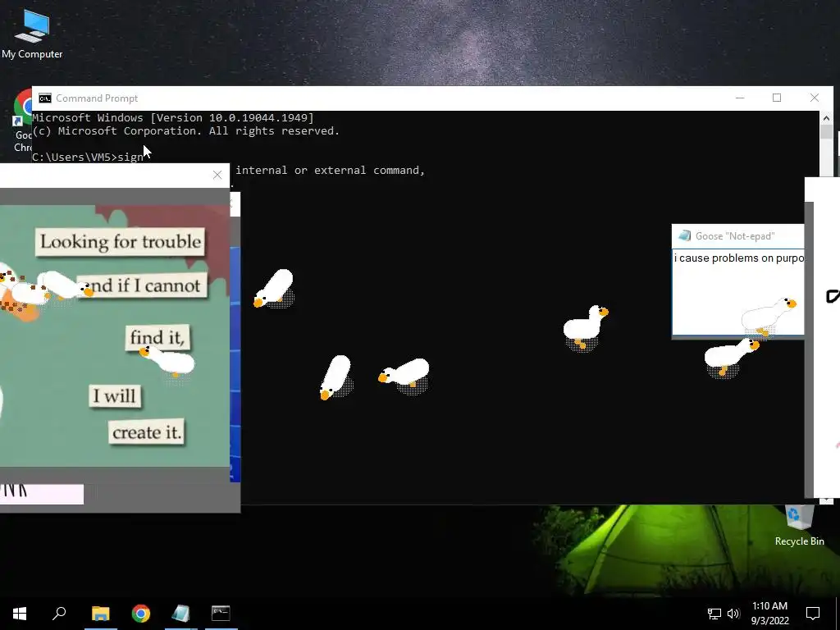Open taskbar search magnifier
Screen dimensions: 840x630
(x=59, y=614)
